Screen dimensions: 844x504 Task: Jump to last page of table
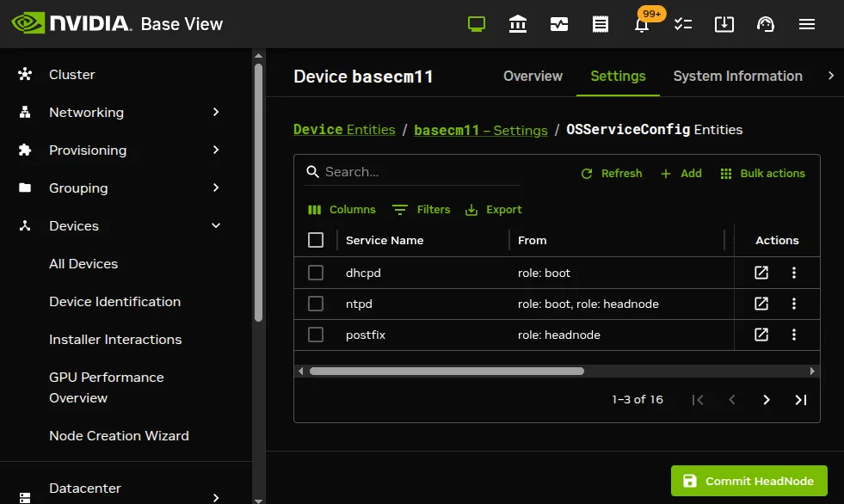click(x=801, y=400)
